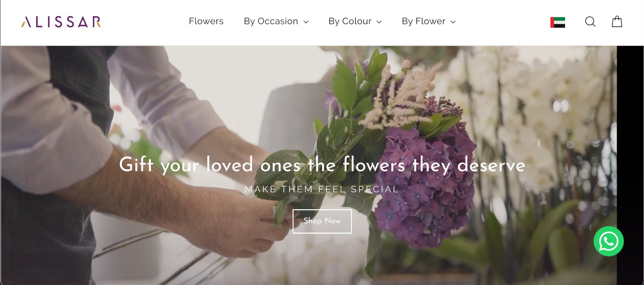Go home via the ALISSAR logo
This screenshot has height=285, width=644.
(61, 22)
